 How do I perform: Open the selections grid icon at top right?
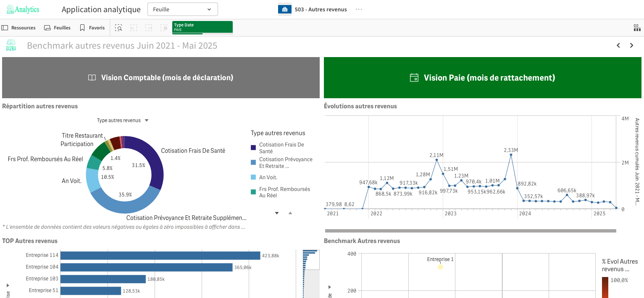(x=637, y=28)
